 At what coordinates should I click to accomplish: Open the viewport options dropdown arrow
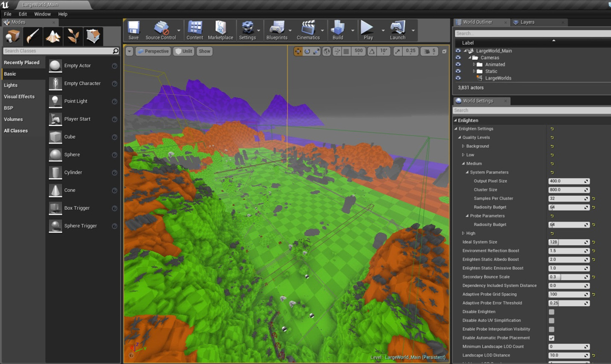coord(129,51)
